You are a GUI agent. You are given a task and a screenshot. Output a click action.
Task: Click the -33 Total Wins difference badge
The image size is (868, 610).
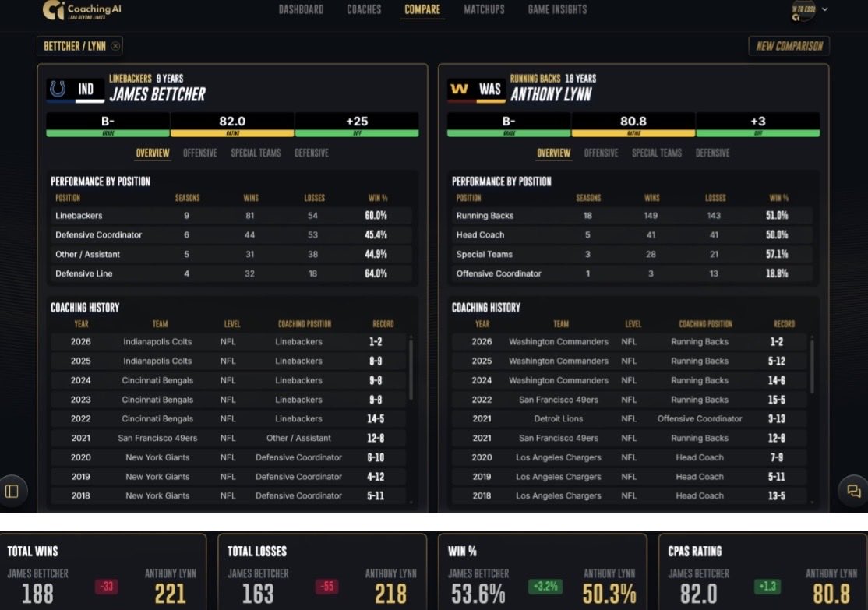pos(107,586)
